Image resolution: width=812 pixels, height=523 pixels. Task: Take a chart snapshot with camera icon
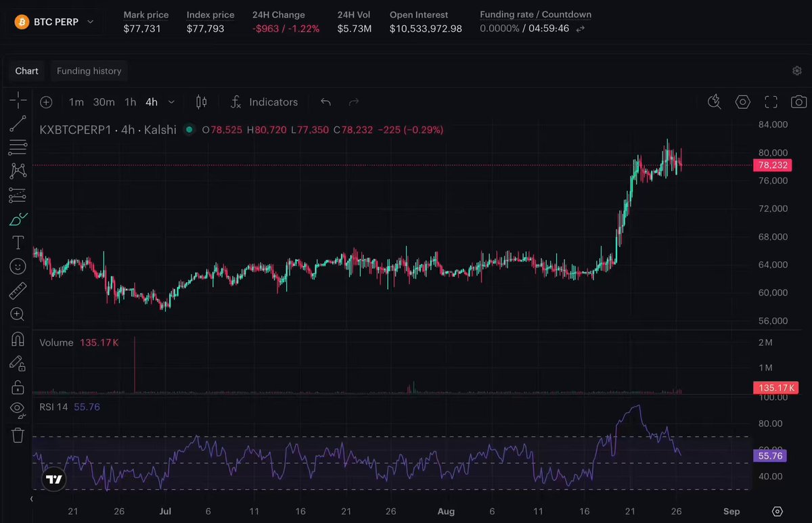pos(798,102)
